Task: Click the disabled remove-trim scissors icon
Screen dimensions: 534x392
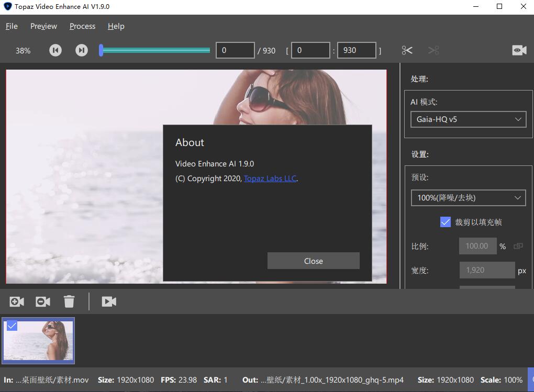Action: click(433, 50)
